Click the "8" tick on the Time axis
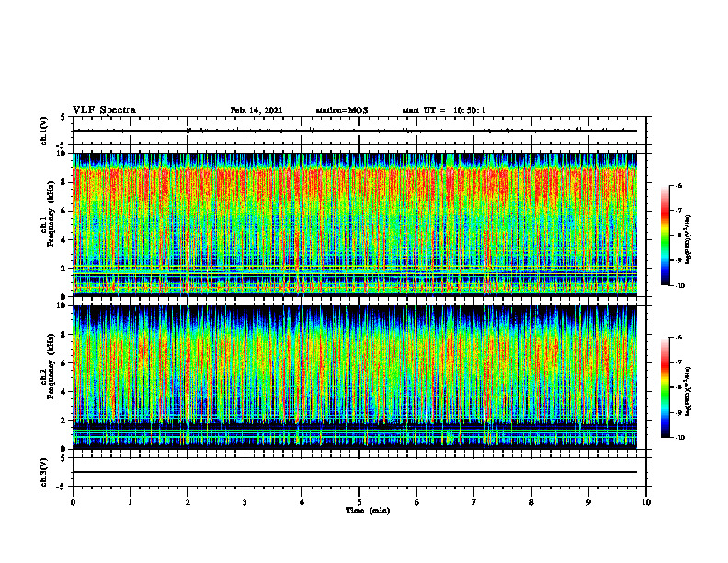 [x=531, y=502]
